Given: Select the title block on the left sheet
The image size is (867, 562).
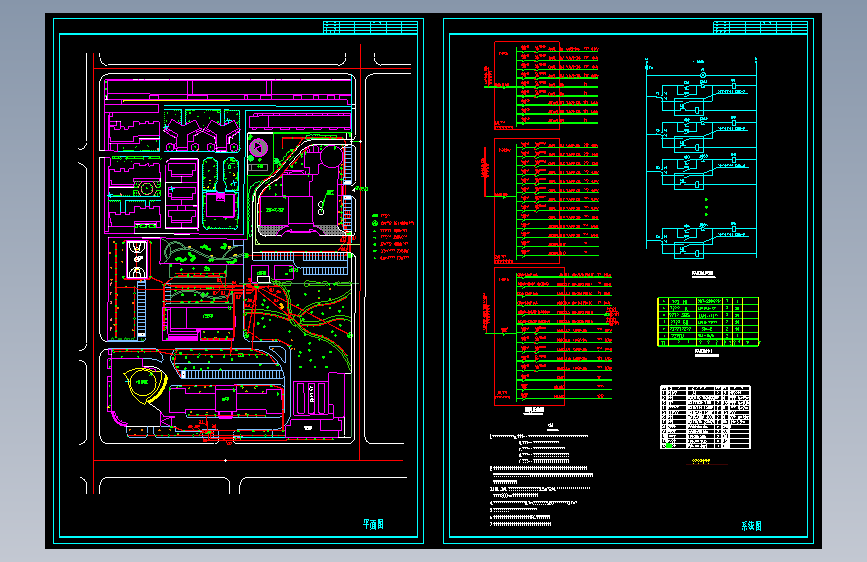Looking at the screenshot, I should click(x=370, y=27).
